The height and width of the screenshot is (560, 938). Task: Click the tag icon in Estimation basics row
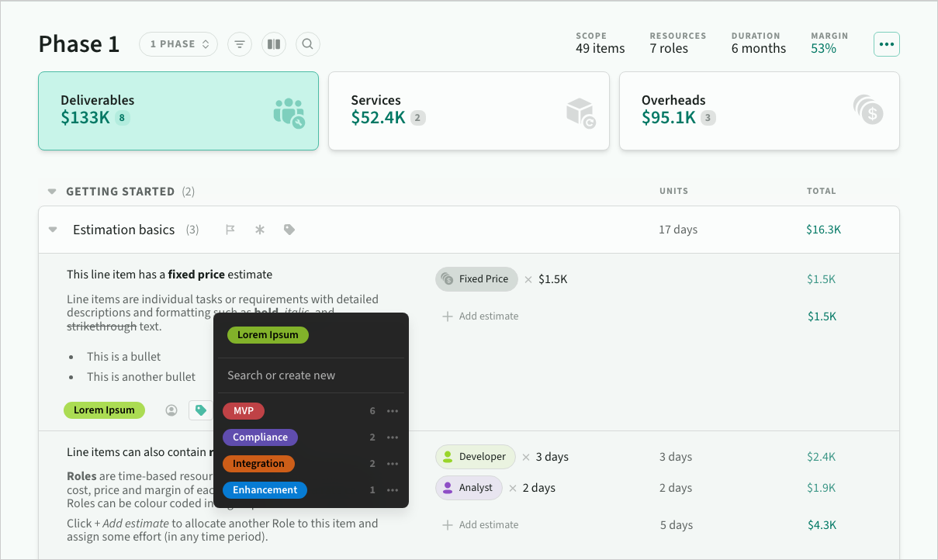coord(289,230)
